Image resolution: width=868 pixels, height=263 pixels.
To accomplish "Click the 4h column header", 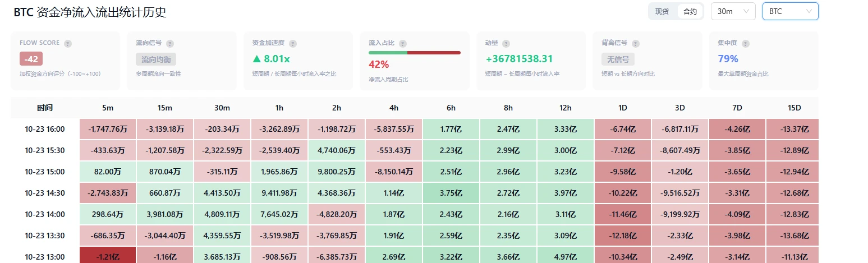I will coord(394,108).
